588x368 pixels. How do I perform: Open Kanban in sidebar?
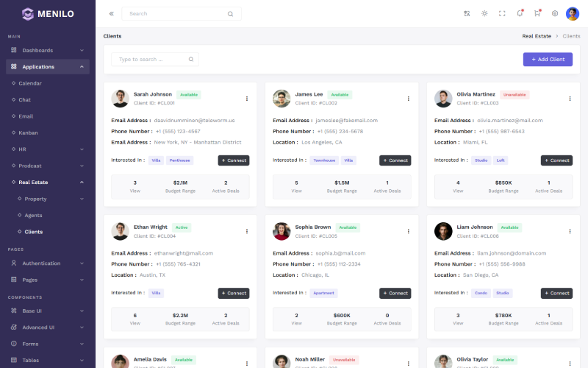pos(28,133)
